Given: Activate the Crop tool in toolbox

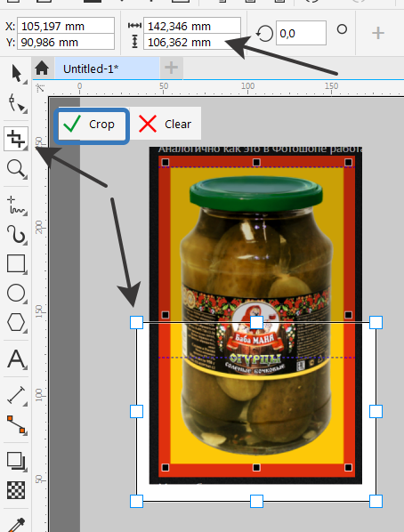Looking at the screenshot, I should click(x=16, y=139).
